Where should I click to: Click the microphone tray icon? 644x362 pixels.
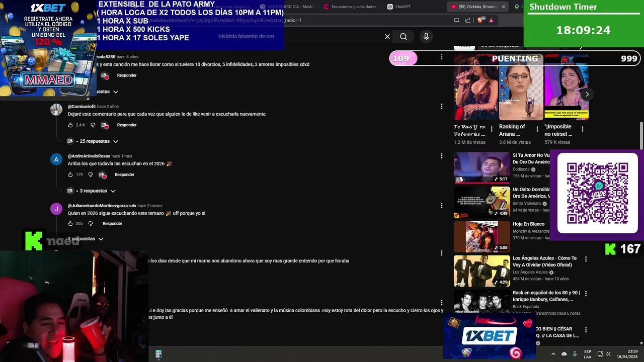pyautogui.click(x=575, y=354)
